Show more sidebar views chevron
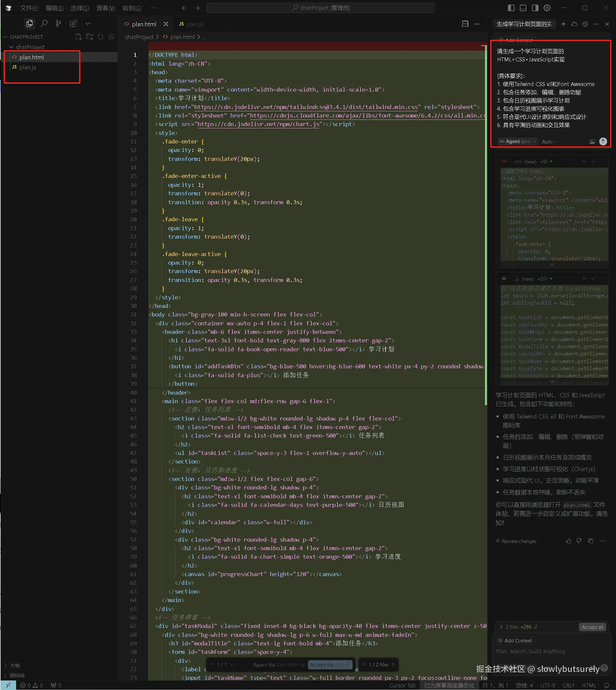Screen dimensions: 616x690 click(x=88, y=24)
